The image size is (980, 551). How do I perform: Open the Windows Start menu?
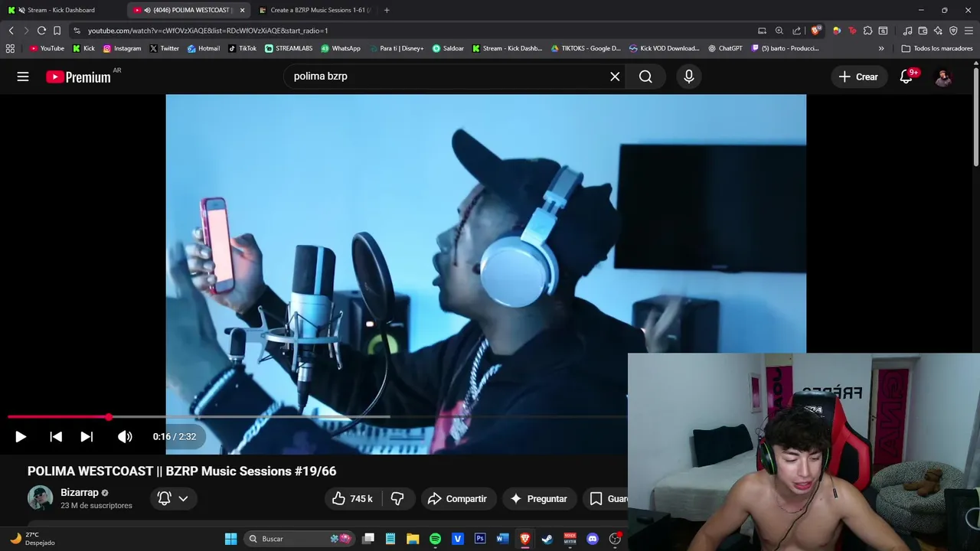230,539
